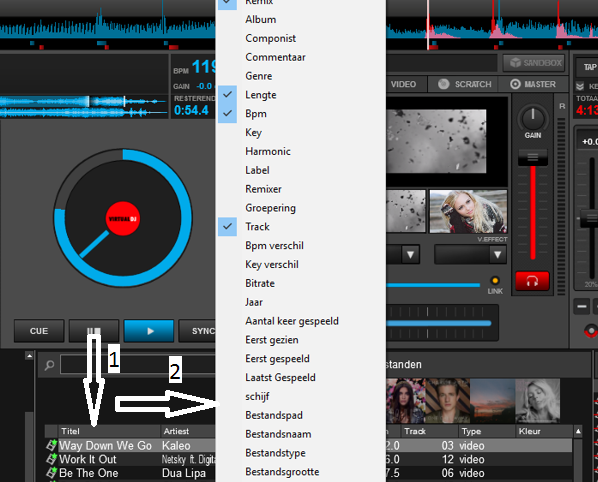Click the headphone cue button
This screenshot has height=482, width=598.
(532, 281)
